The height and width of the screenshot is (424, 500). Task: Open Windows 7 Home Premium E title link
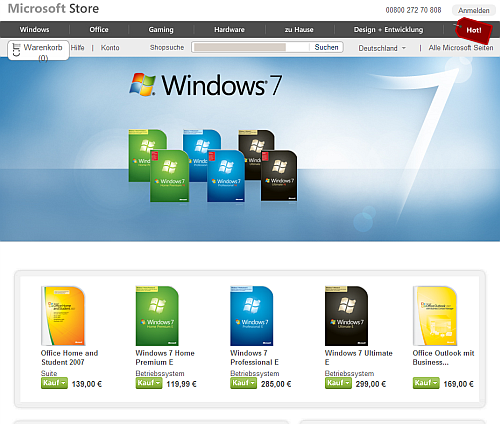point(165,357)
